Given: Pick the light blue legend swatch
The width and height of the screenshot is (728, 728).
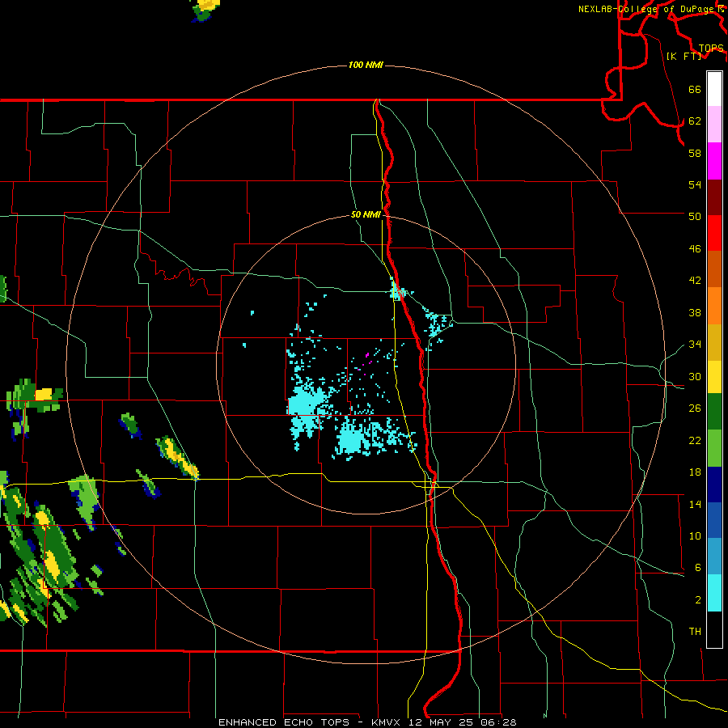Looking at the screenshot, I should [x=714, y=557].
